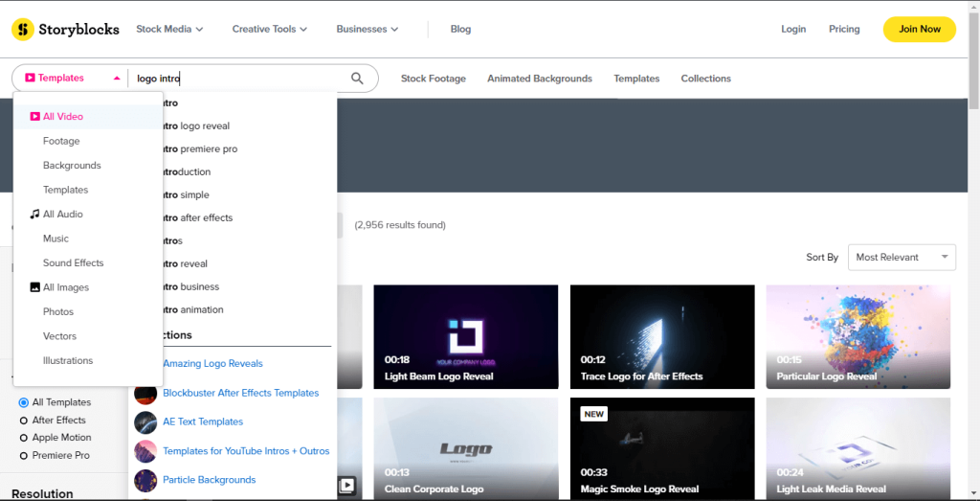Choose Sound Effects from the category list
The image size is (980, 501).
point(73,262)
